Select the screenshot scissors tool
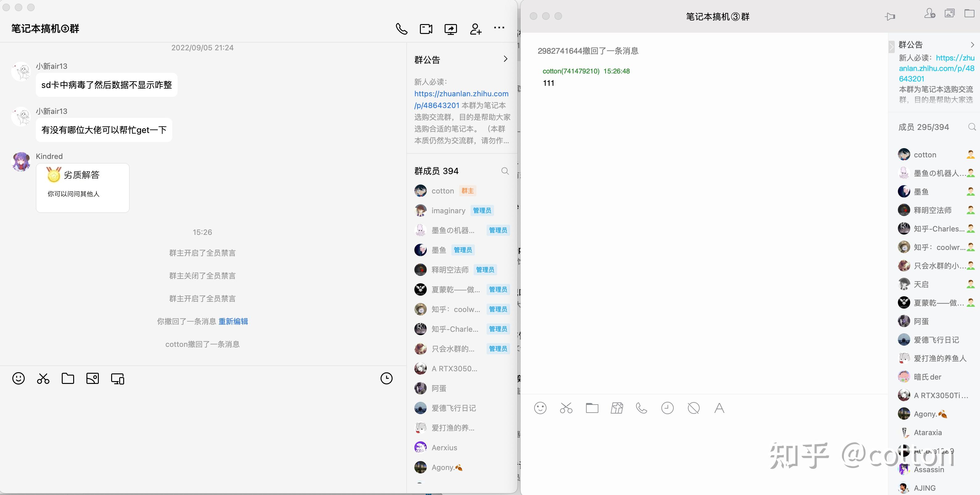 click(x=43, y=378)
